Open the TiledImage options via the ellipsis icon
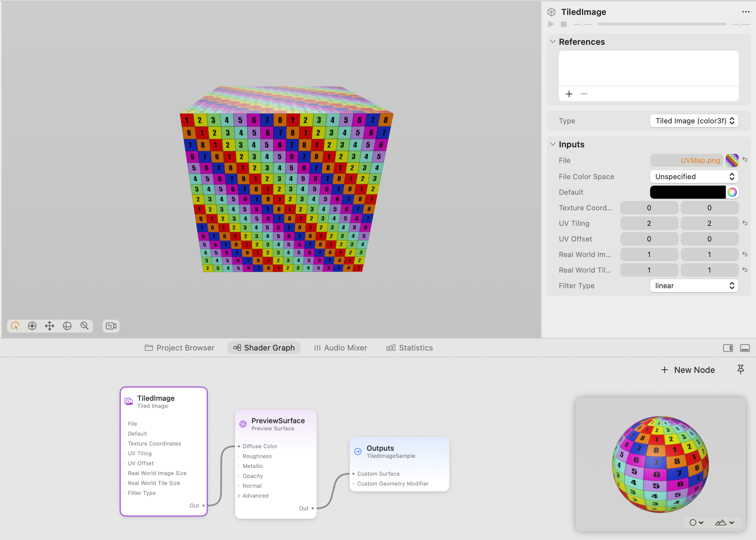This screenshot has height=540, width=756. 746,12
